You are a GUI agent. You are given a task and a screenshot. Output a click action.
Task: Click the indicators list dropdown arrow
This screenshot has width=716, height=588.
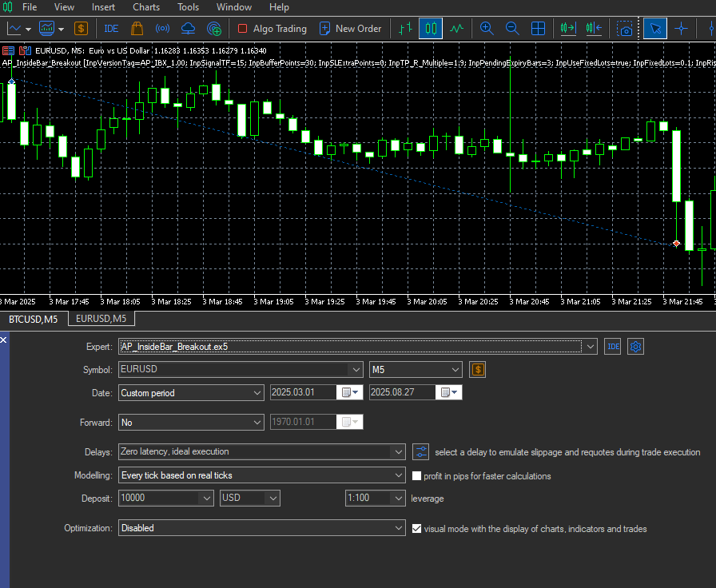tap(62, 30)
